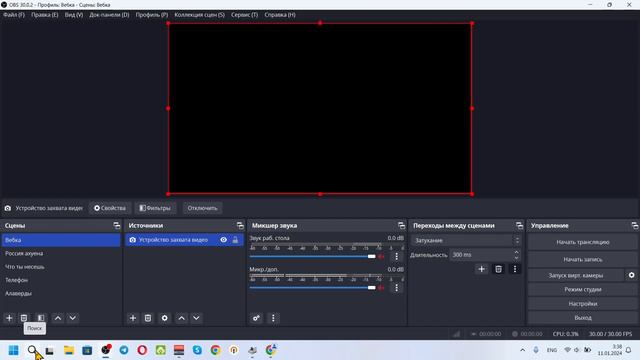Add a new scene with the plus icon

click(9, 318)
